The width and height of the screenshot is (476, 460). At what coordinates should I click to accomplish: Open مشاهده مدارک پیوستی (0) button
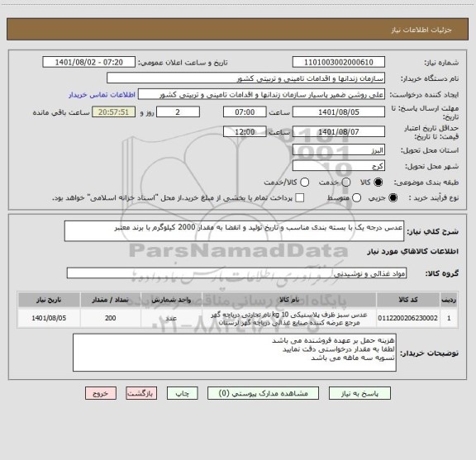pos(263,393)
